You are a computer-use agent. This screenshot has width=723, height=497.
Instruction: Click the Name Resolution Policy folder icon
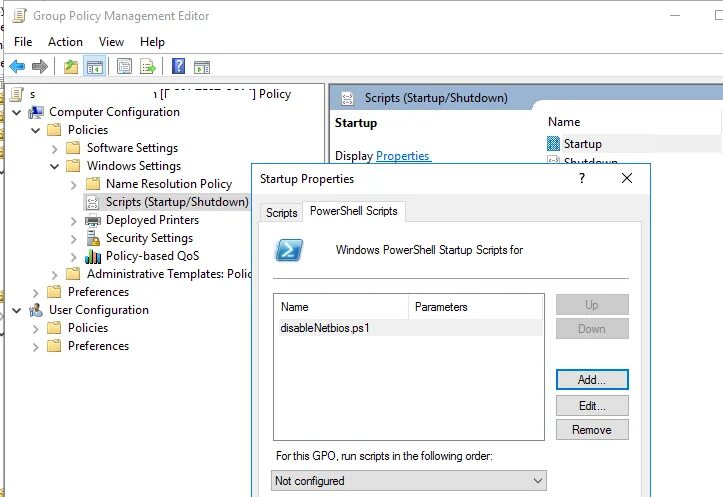click(x=93, y=184)
